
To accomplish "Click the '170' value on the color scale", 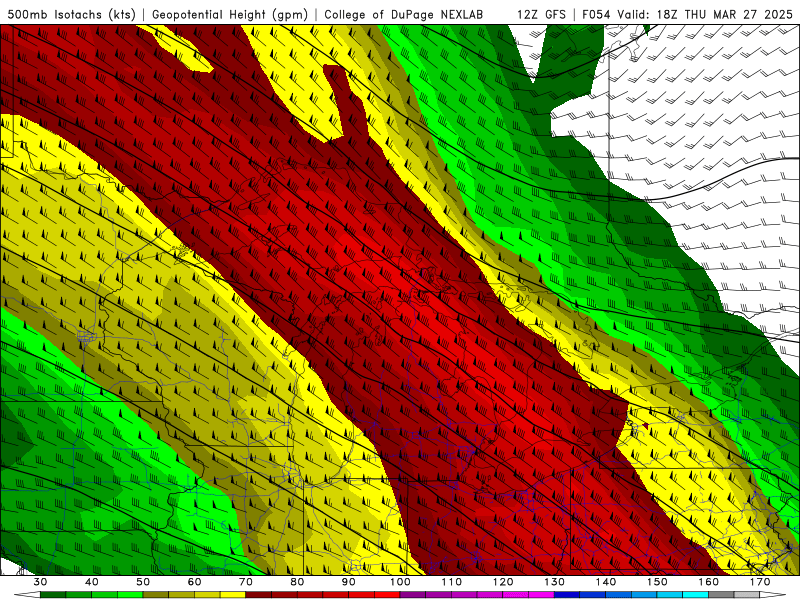I will pyautogui.click(x=760, y=582).
